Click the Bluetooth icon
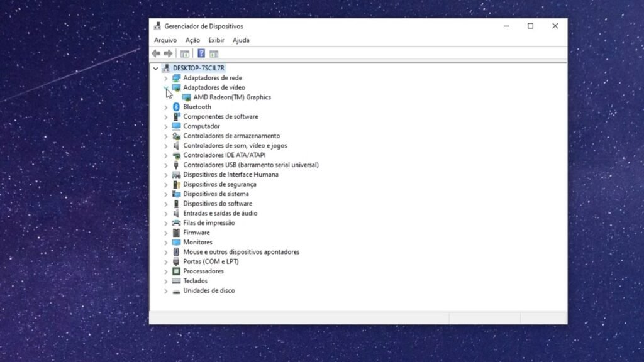 click(x=176, y=107)
